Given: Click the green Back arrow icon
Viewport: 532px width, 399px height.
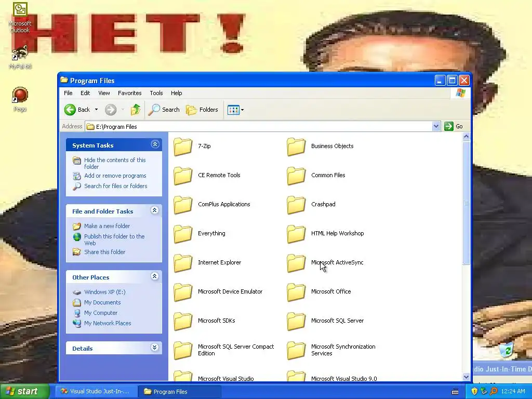Looking at the screenshot, I should (70, 110).
